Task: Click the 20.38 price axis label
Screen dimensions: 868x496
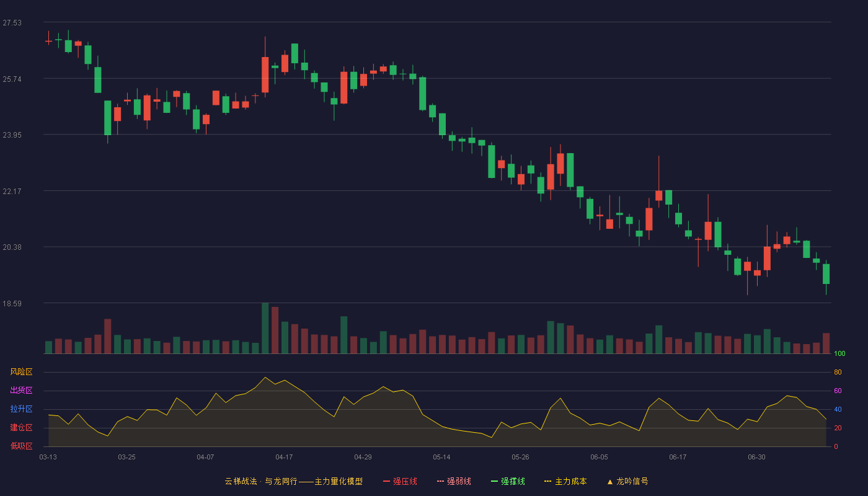Action: pos(12,247)
